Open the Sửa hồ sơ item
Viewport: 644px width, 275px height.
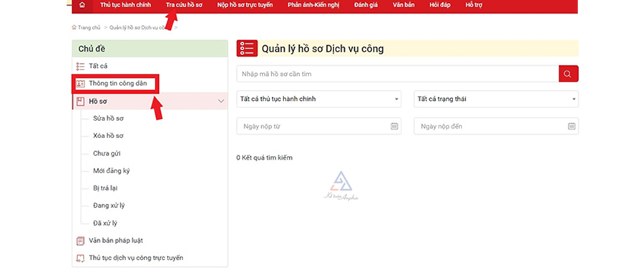pyautogui.click(x=109, y=119)
